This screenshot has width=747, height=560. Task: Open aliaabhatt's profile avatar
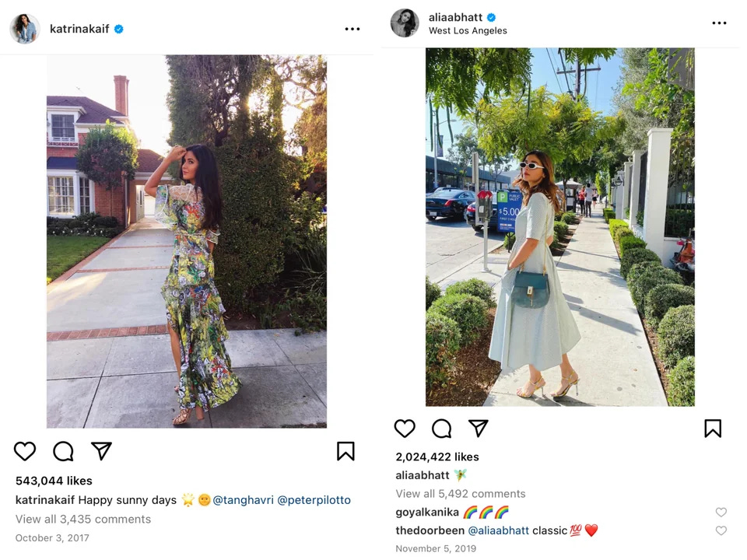tap(405, 23)
